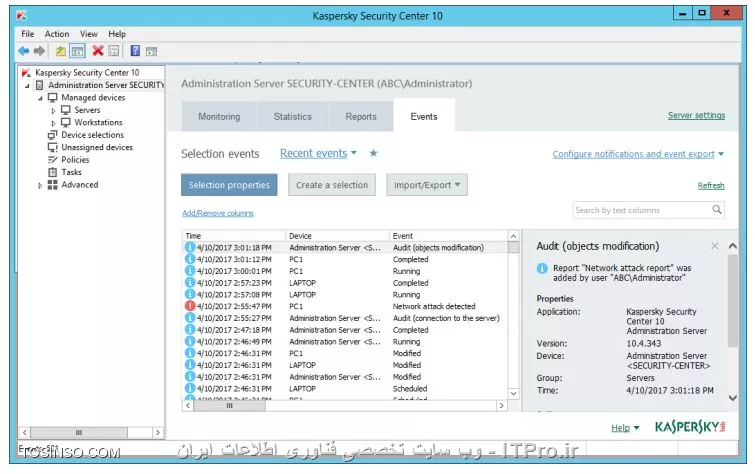Click the Selection properties button
Viewport: 755px width, 474px height.
point(229,185)
